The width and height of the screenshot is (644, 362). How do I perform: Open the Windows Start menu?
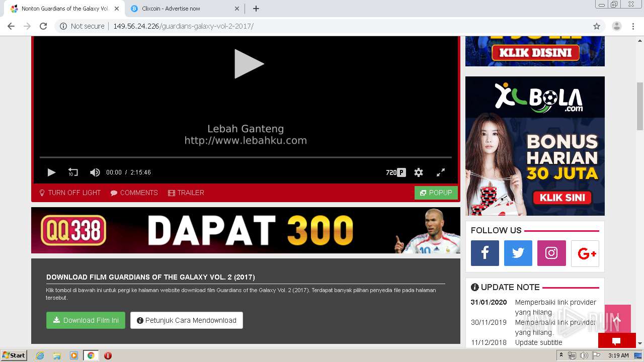[x=14, y=355]
